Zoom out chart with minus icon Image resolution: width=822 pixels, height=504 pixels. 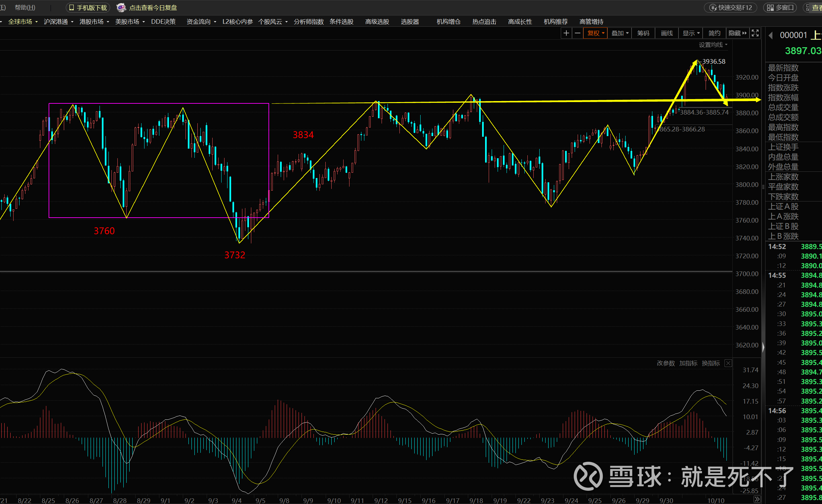click(x=577, y=33)
